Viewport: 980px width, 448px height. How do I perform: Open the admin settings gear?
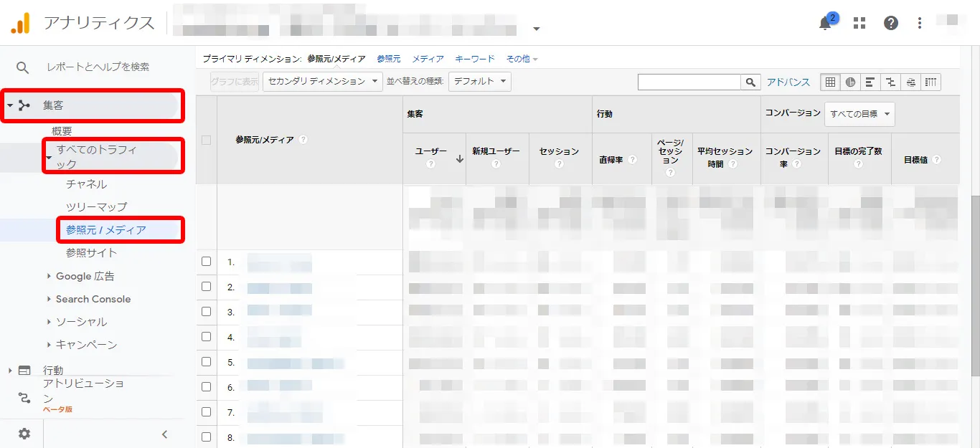[24, 433]
